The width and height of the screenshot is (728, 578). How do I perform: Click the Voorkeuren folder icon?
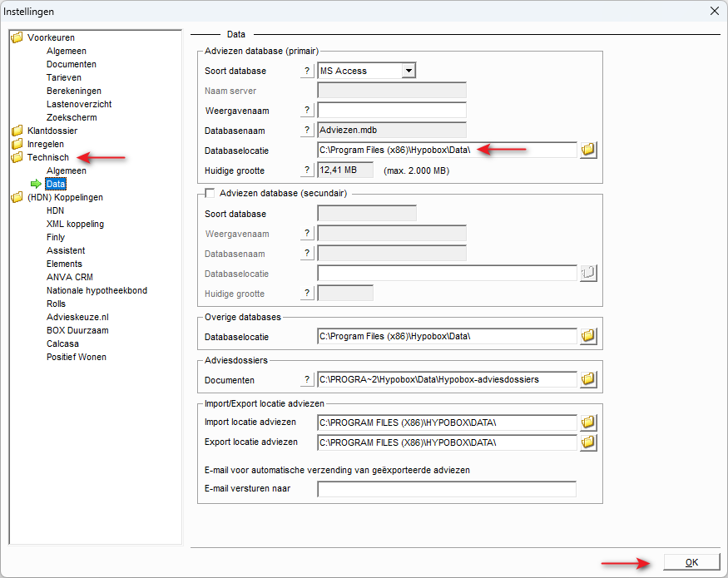click(17, 37)
